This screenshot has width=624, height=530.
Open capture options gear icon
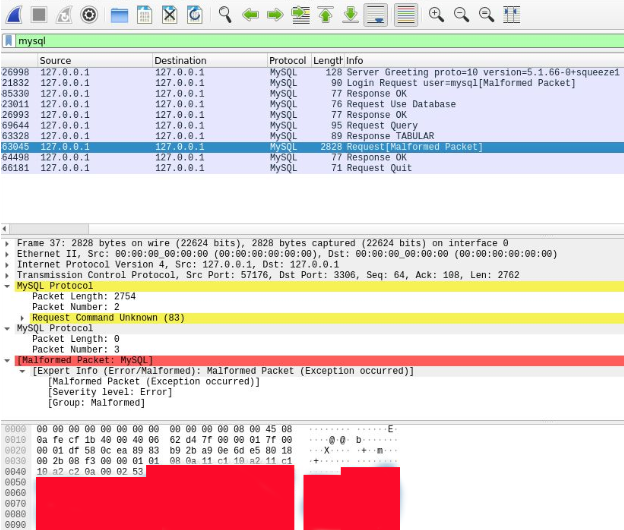pyautogui.click(x=89, y=14)
